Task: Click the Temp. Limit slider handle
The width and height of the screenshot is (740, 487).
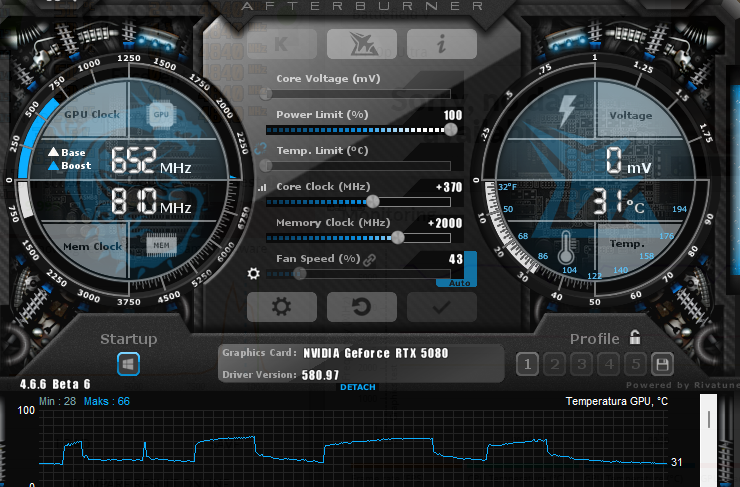Action: (x=266, y=165)
